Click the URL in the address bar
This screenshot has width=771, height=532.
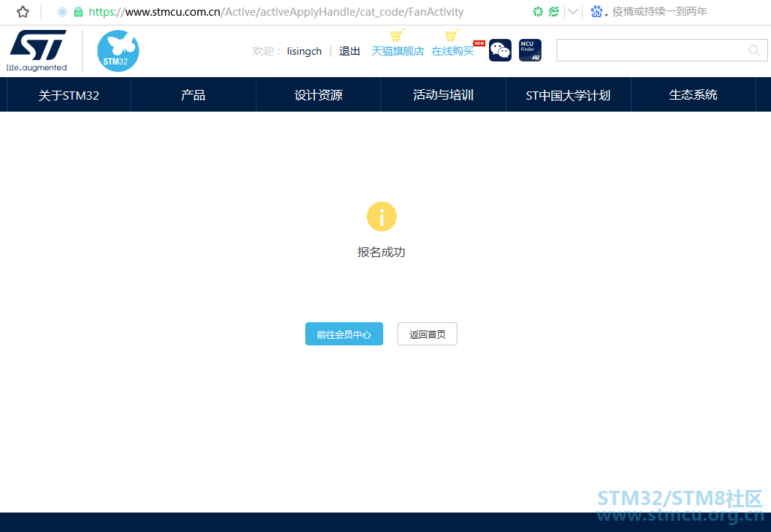tap(276, 12)
